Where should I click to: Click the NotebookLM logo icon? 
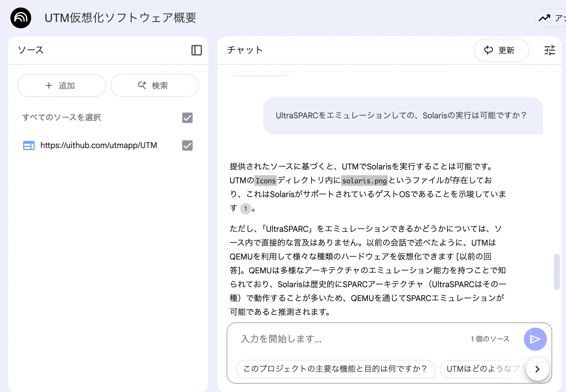(21, 18)
